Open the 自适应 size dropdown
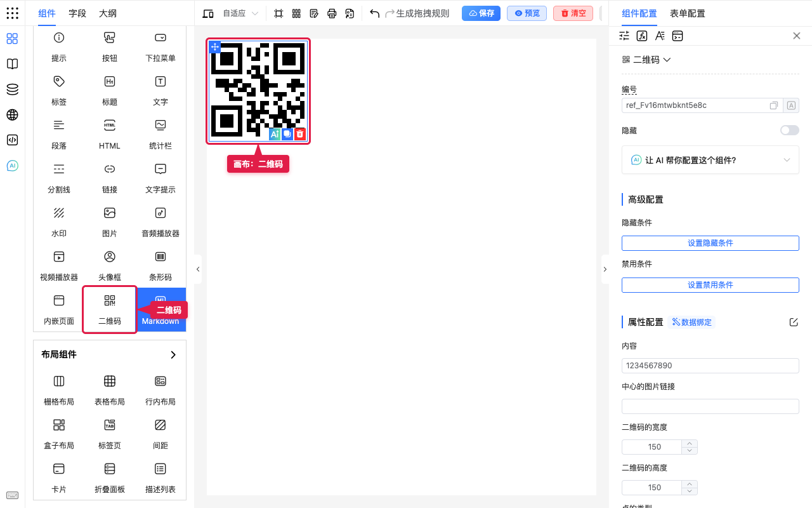The width and height of the screenshot is (812, 508). [x=240, y=13]
